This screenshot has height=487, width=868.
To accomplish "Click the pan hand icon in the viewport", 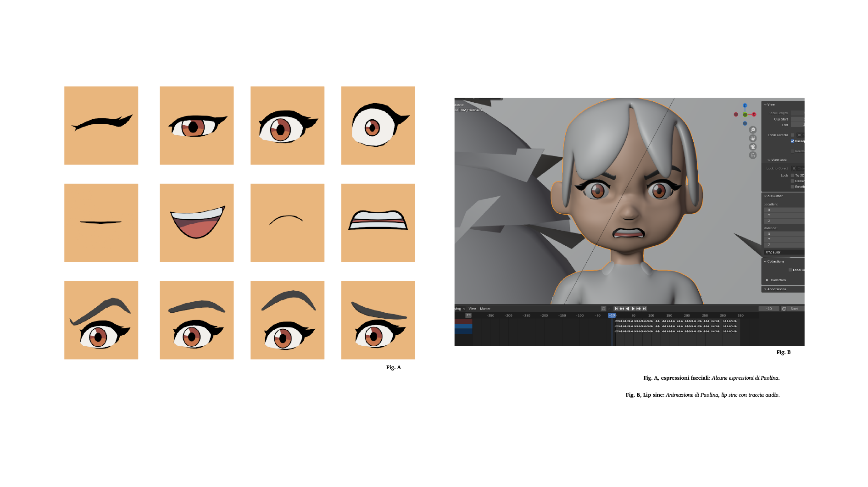I will pyautogui.click(x=752, y=138).
